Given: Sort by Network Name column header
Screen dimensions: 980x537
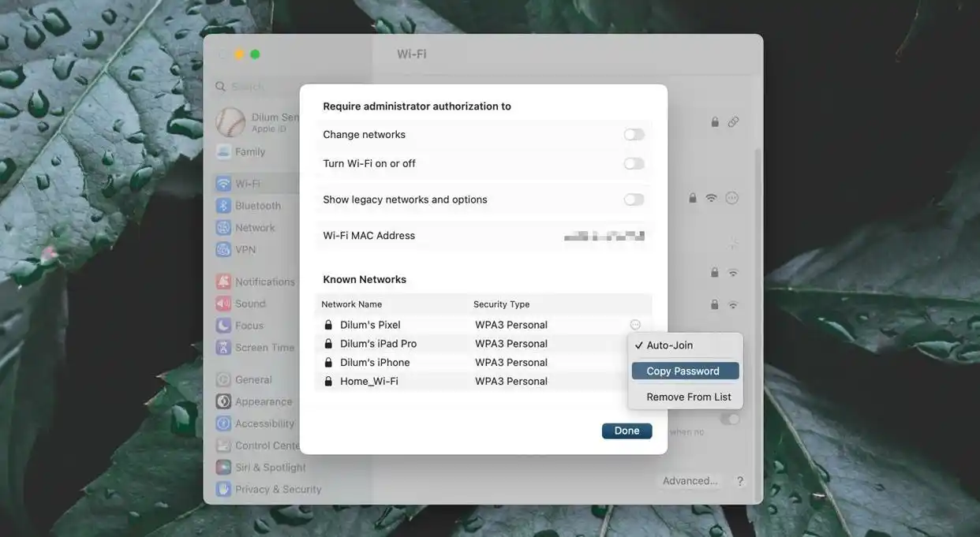Looking at the screenshot, I should click(351, 304).
